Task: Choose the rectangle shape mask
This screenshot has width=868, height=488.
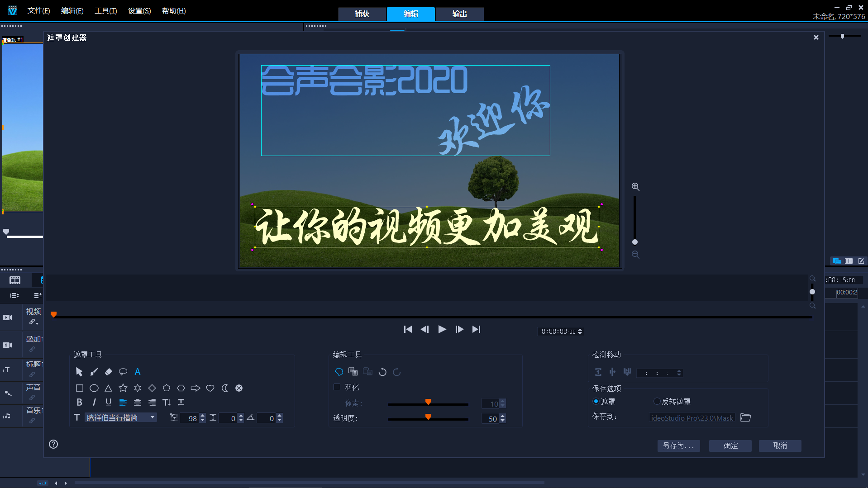Action: [x=80, y=388]
